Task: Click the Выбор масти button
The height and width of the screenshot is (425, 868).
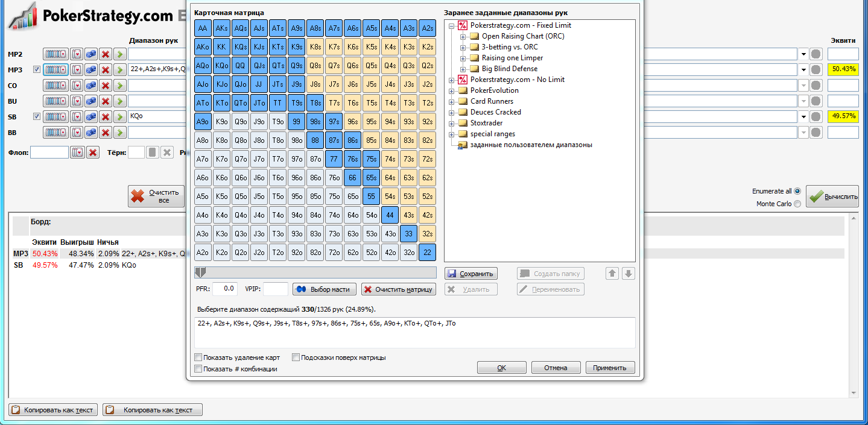Action: pos(325,289)
